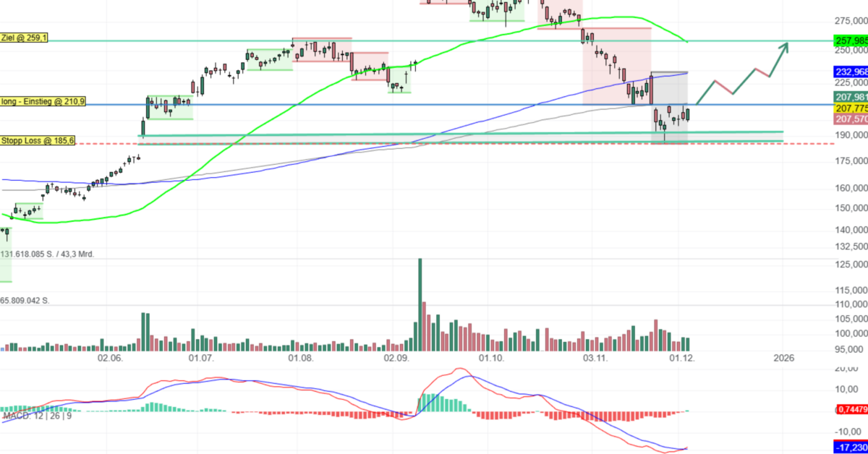This screenshot has height=454, width=868.
Task: Select the yellow 207,775 price tag
Action: (x=850, y=108)
